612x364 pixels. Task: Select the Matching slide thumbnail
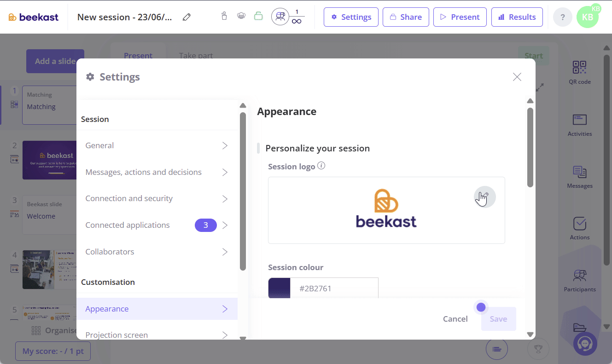(x=49, y=105)
